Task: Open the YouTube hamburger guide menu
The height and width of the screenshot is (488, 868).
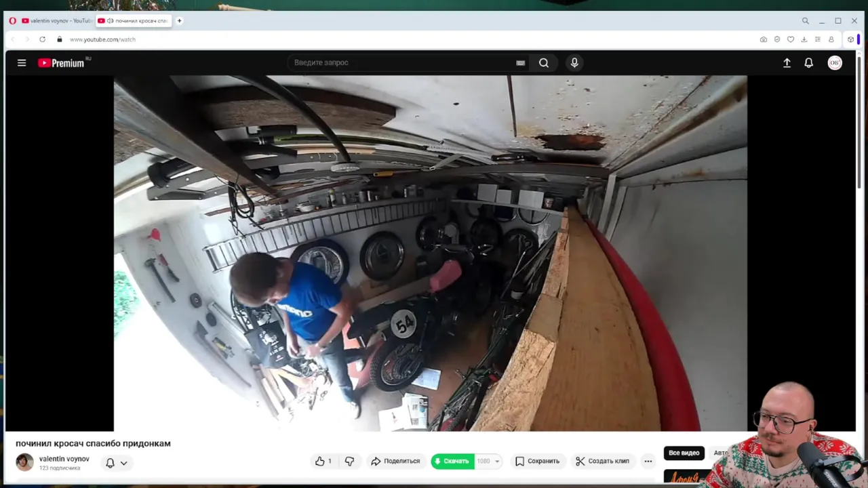Action: tap(22, 62)
